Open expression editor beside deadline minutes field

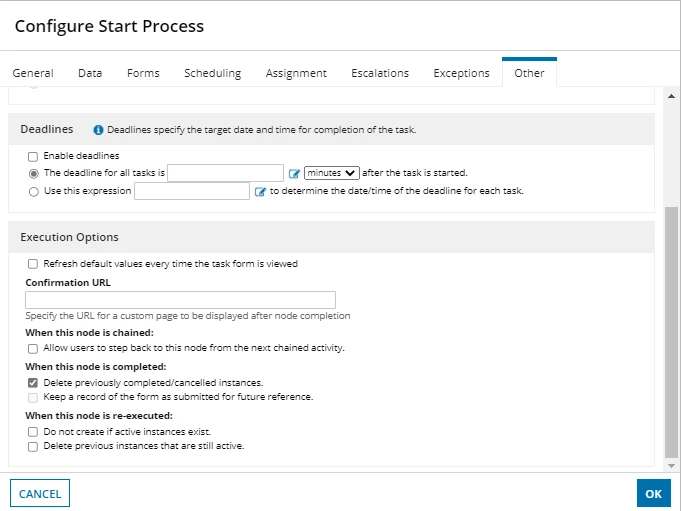point(294,174)
